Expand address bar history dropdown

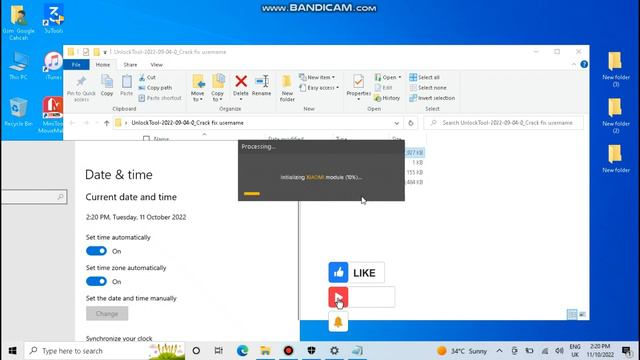point(396,123)
